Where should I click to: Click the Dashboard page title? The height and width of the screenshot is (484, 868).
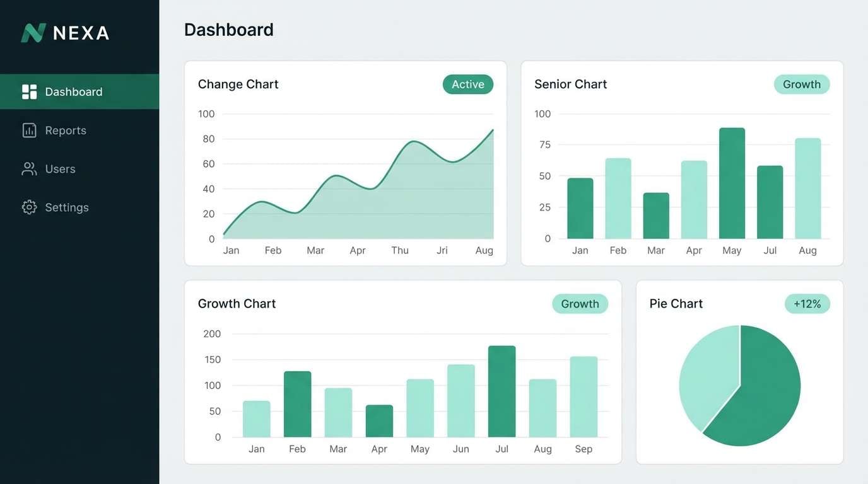tap(228, 29)
